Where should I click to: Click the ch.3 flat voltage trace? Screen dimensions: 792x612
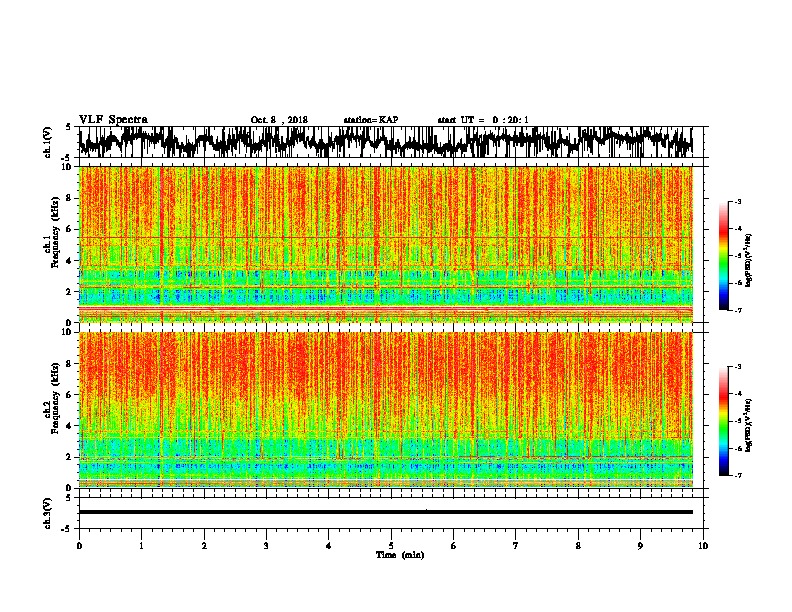[386, 512]
